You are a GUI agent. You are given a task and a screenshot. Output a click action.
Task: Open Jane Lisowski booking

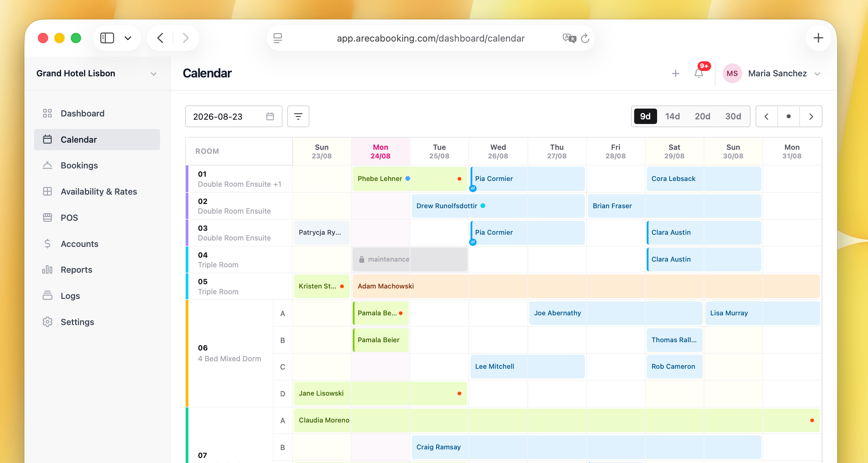pyautogui.click(x=381, y=393)
